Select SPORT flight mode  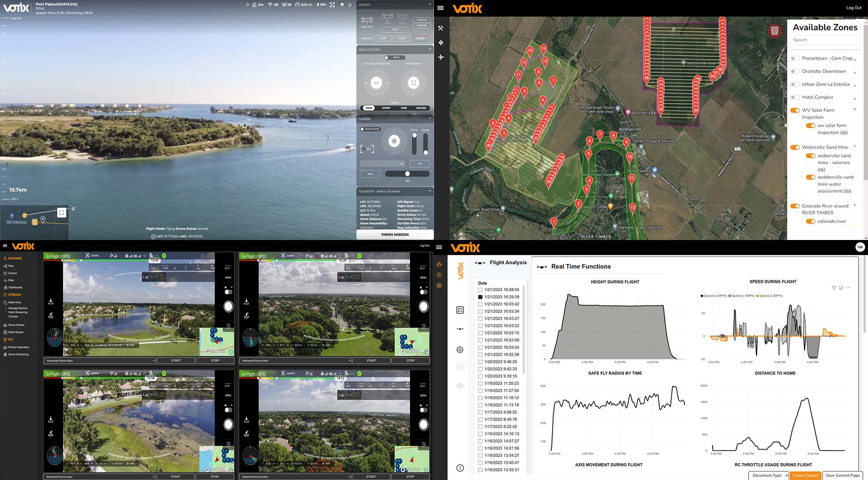point(386,108)
